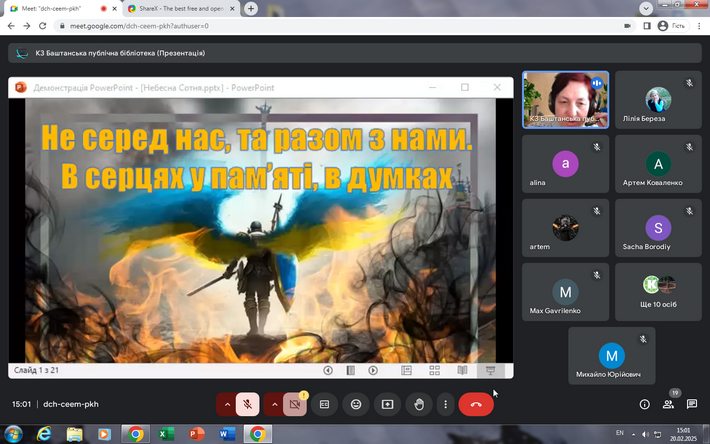Image resolution: width=710 pixels, height=444 pixels.
Task: Launch Internet Explorer from taskbar
Action: pyautogui.click(x=44, y=434)
